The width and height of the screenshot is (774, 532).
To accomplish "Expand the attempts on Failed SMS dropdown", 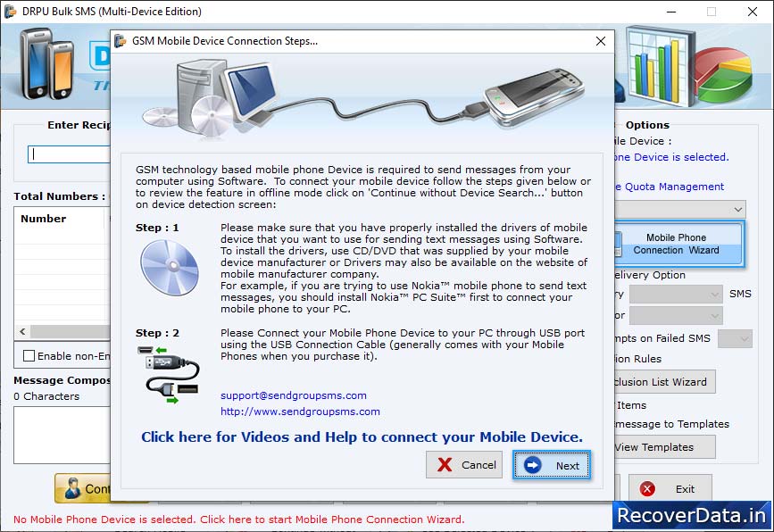I will coord(735,338).
